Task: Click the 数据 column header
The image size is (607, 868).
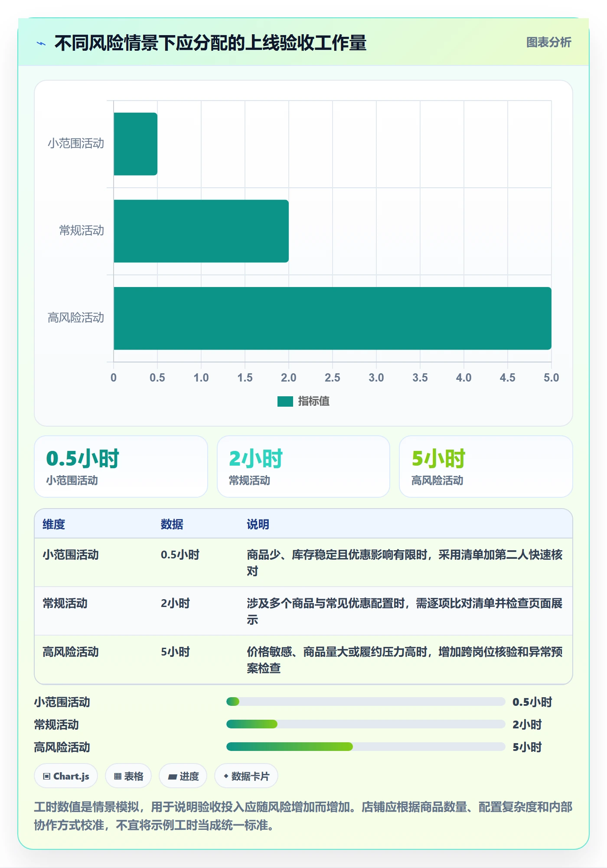Action: (172, 524)
